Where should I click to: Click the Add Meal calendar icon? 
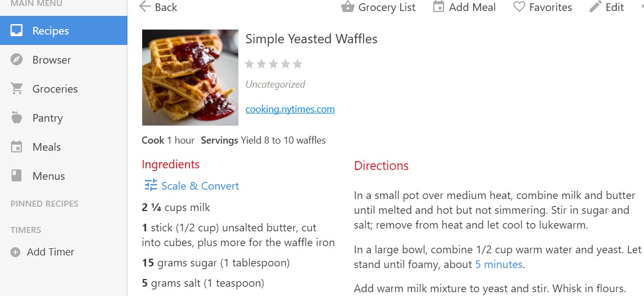(438, 7)
